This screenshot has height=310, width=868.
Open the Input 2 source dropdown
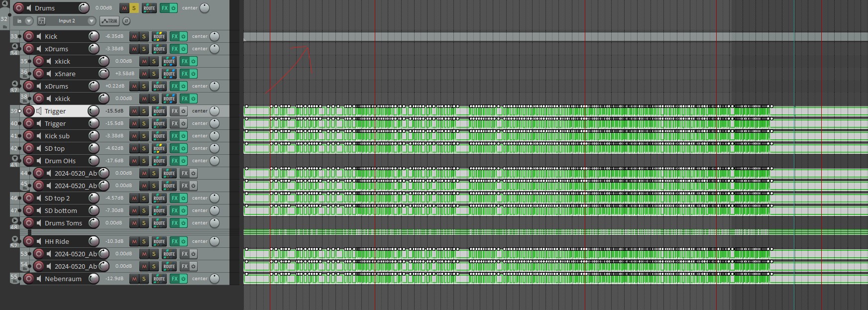pos(66,21)
